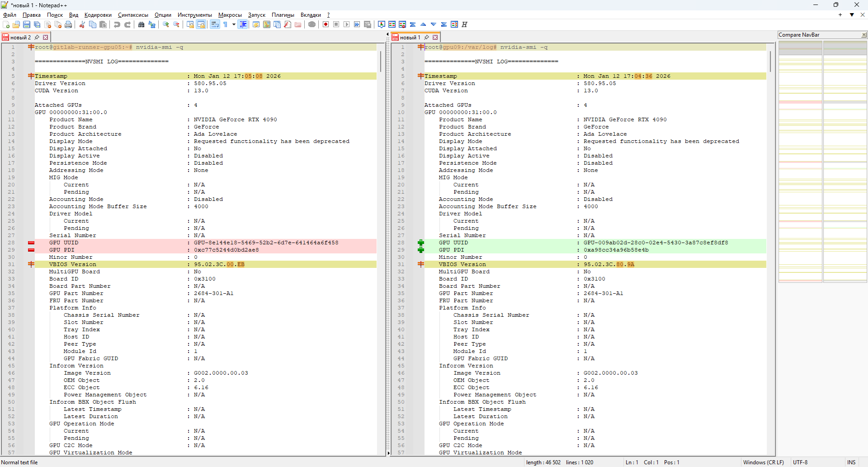Start macro recording with red dot button
This screenshot has height=467, width=868.
(325, 24)
